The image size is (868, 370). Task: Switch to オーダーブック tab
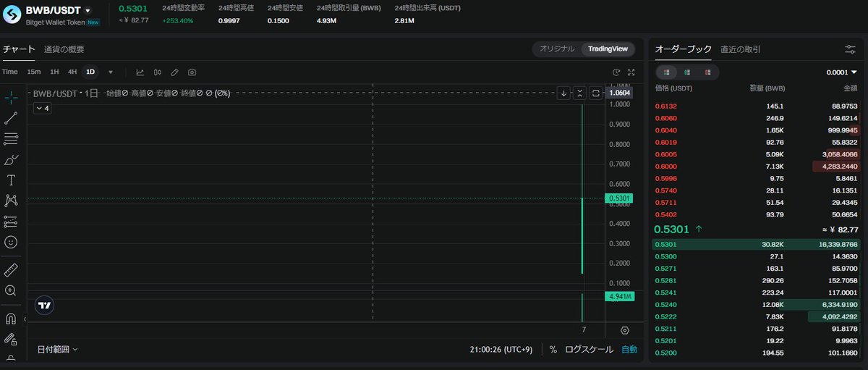(684, 49)
